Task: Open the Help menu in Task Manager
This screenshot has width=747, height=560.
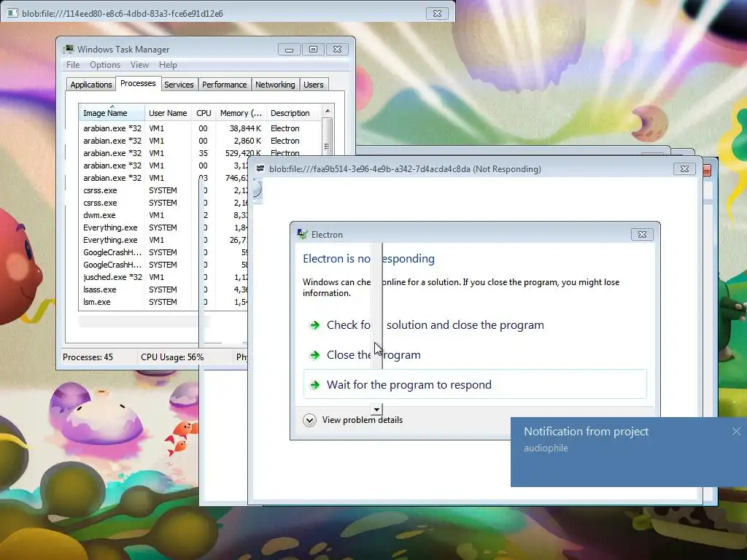Action: click(x=168, y=65)
